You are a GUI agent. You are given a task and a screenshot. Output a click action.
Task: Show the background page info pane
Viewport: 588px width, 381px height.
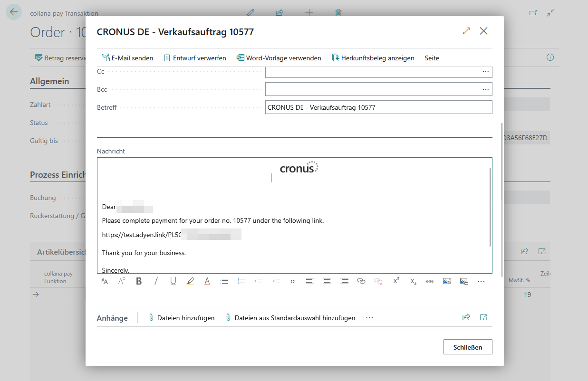pos(550,57)
